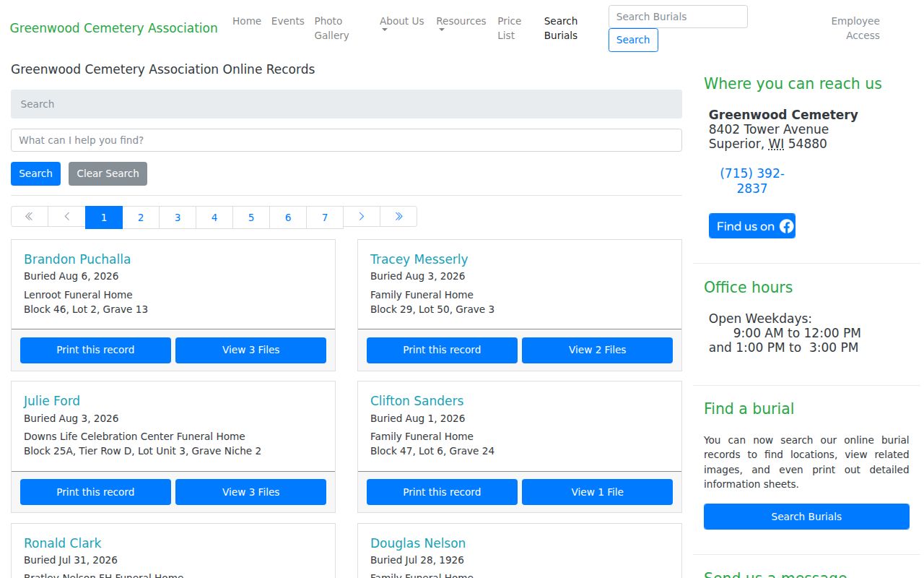924x578 pixels.
Task: View 3 Files for Brandon Puchalla
Action: coord(250,350)
